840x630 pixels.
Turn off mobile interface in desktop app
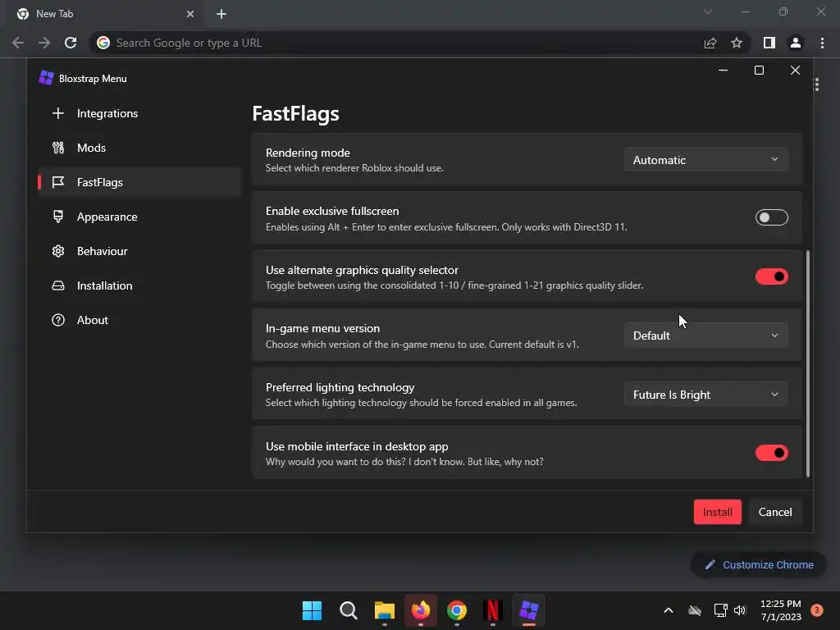tap(771, 453)
